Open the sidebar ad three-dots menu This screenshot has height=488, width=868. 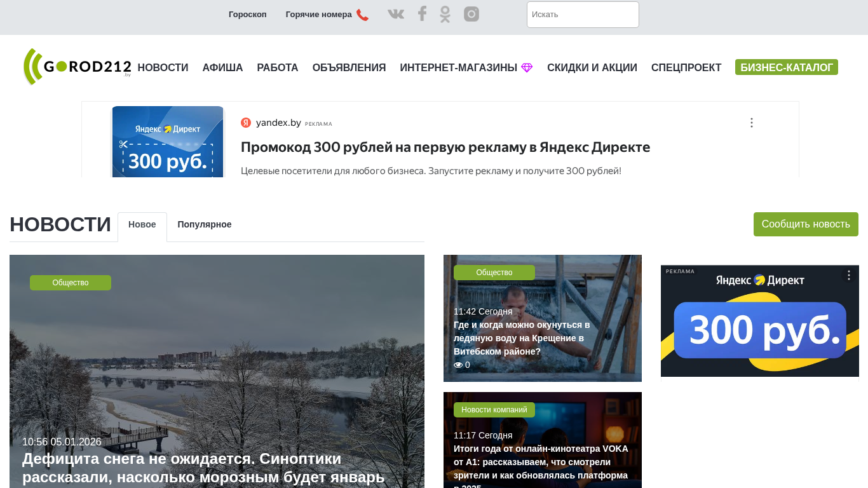[x=848, y=275]
